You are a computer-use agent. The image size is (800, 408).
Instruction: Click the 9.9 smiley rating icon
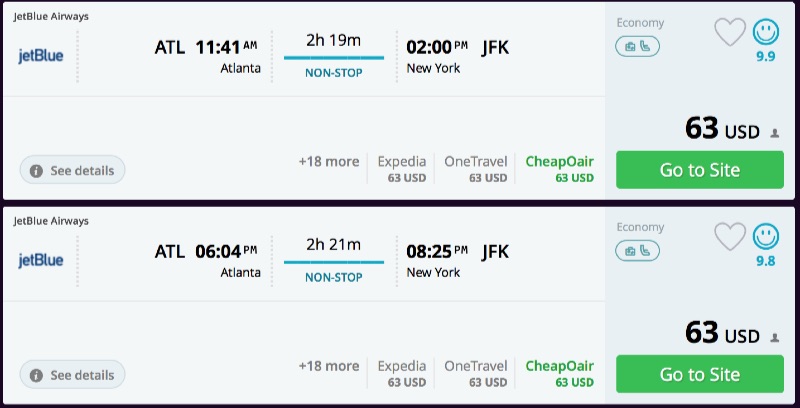pos(766,32)
